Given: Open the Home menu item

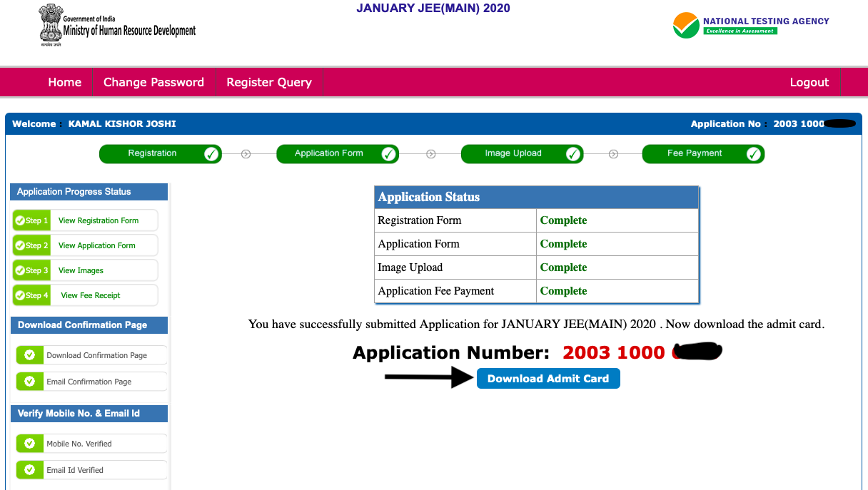Looking at the screenshot, I should (x=65, y=82).
